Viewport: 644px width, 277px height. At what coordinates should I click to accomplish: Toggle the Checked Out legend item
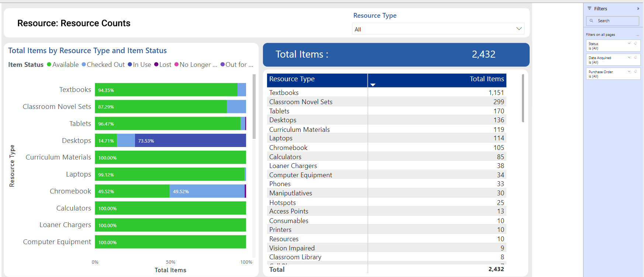103,65
